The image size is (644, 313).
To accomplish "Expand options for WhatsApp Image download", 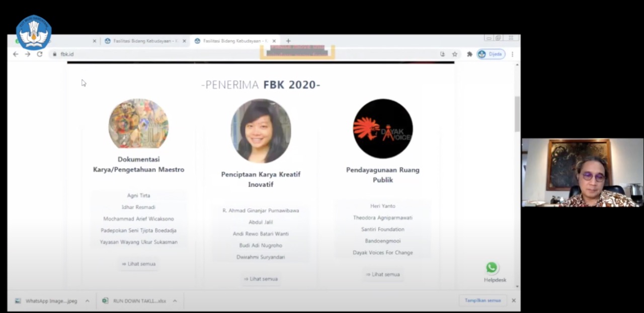I will pos(87,301).
